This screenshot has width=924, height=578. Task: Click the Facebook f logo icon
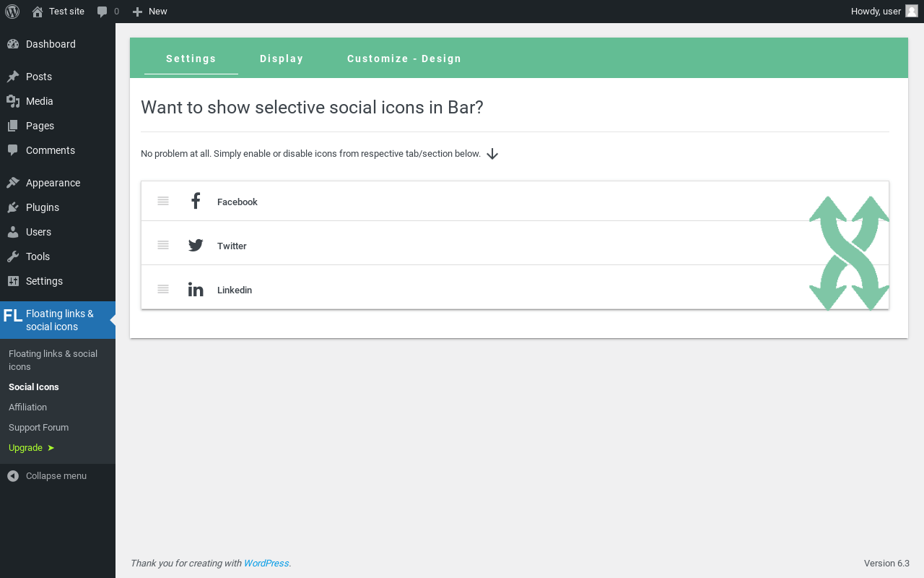point(196,201)
